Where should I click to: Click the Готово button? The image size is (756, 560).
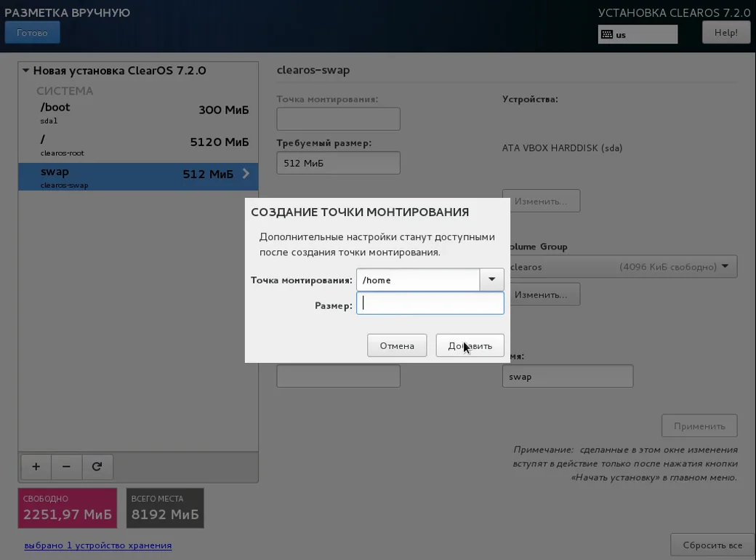pyautogui.click(x=32, y=33)
